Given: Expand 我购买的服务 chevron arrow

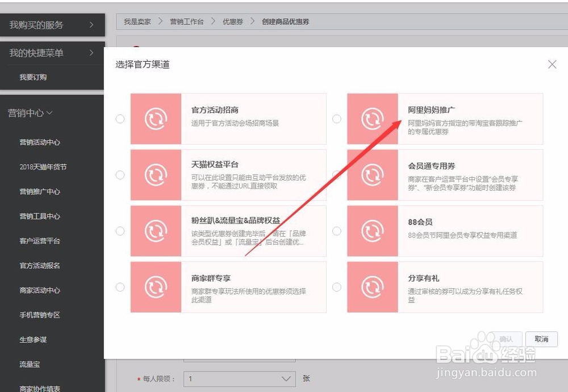Looking at the screenshot, I should (x=91, y=24).
